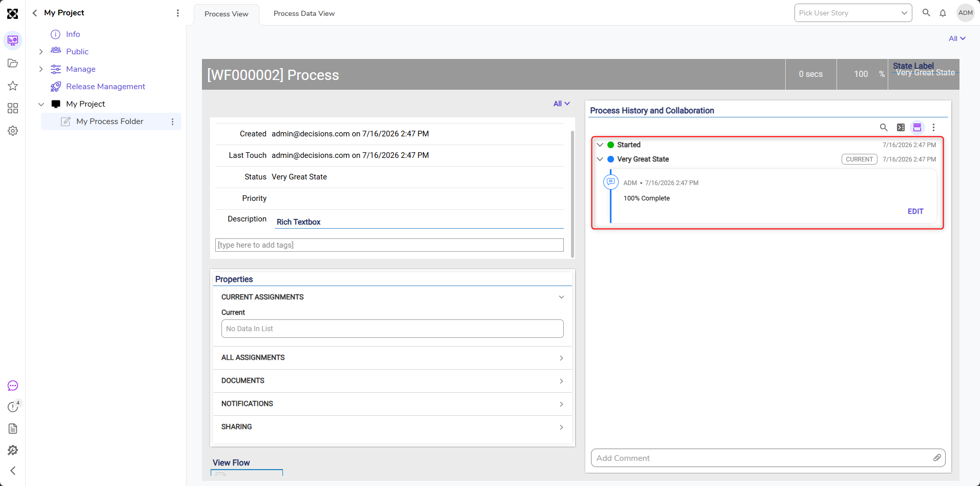980x486 pixels.
Task: Click EDIT on the 100% Complete comment
Action: [x=915, y=211]
